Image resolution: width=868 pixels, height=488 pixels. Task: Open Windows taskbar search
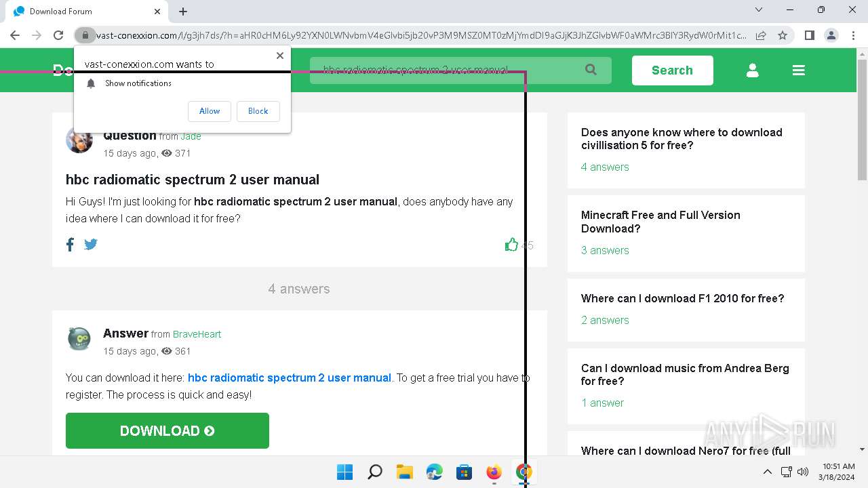(x=375, y=472)
